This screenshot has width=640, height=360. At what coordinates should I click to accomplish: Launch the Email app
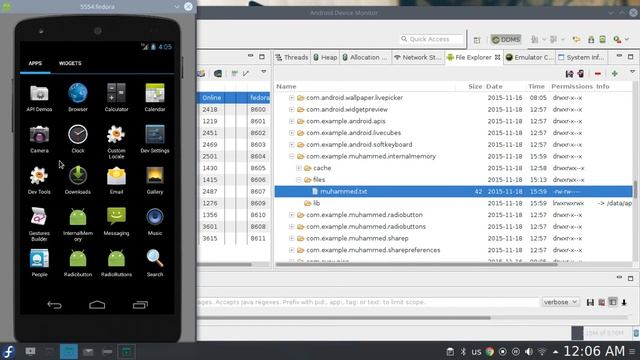tap(116, 180)
